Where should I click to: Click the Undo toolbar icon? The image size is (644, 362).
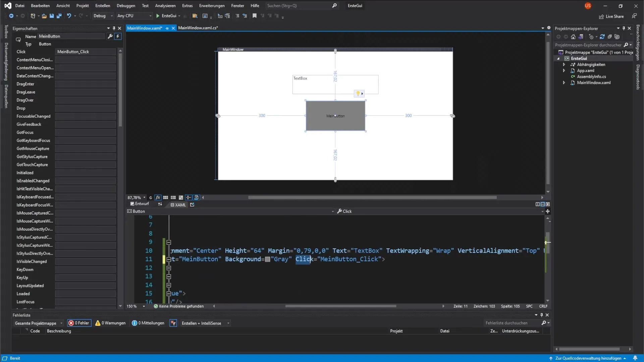coord(69,16)
